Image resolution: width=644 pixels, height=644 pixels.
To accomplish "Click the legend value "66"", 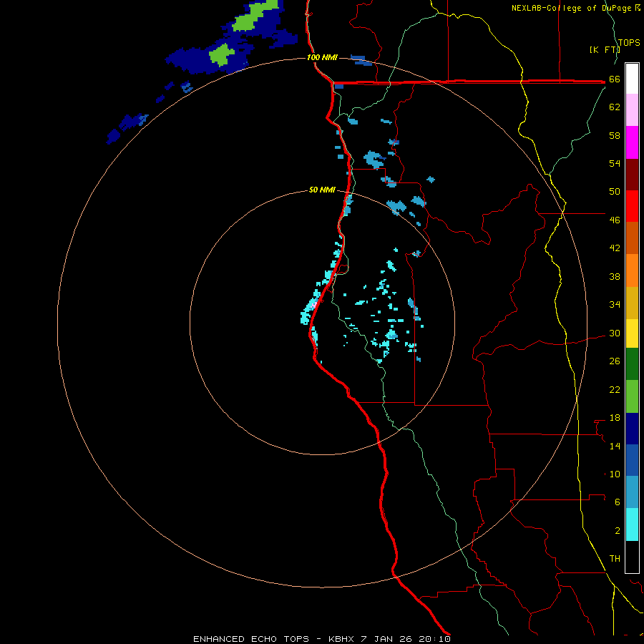I will (x=615, y=79).
